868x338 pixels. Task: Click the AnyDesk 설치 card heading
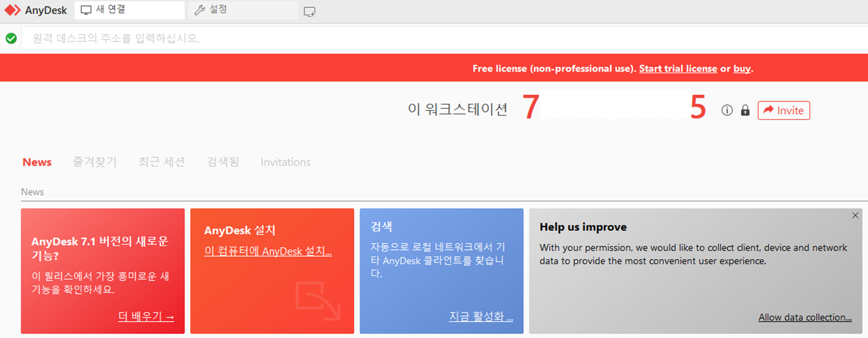(240, 230)
